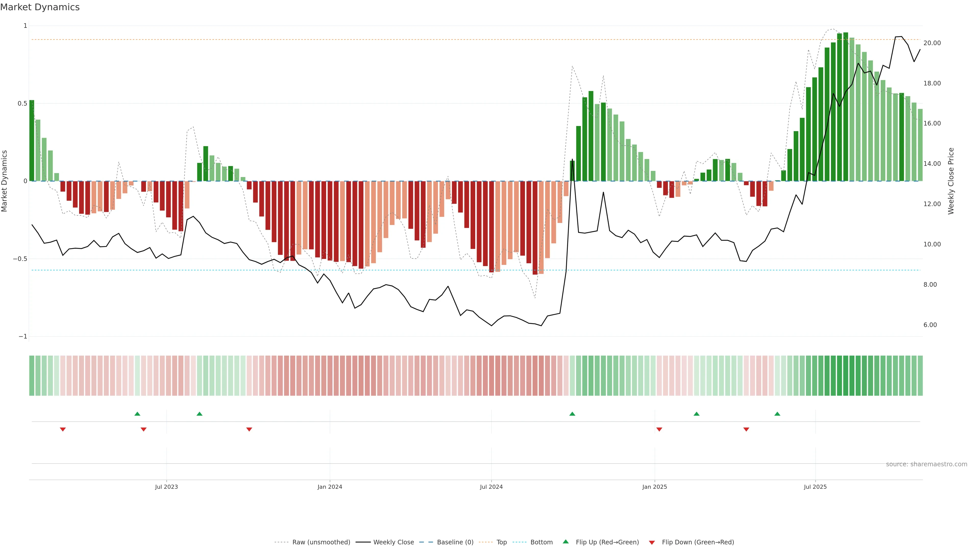980x551 pixels.
Task: Click the leftmost red flip-down triangle marker
Action: point(63,429)
